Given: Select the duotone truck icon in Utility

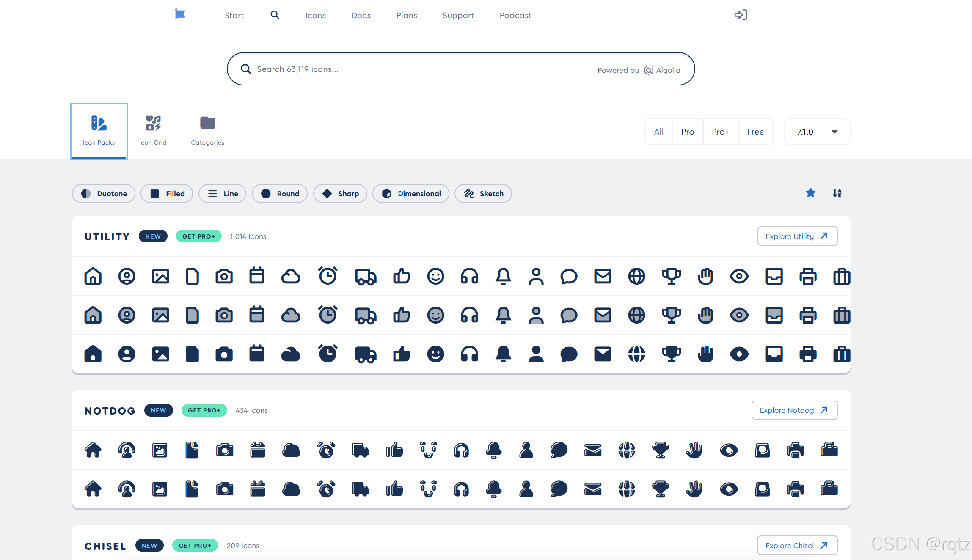Looking at the screenshot, I should 366,315.
